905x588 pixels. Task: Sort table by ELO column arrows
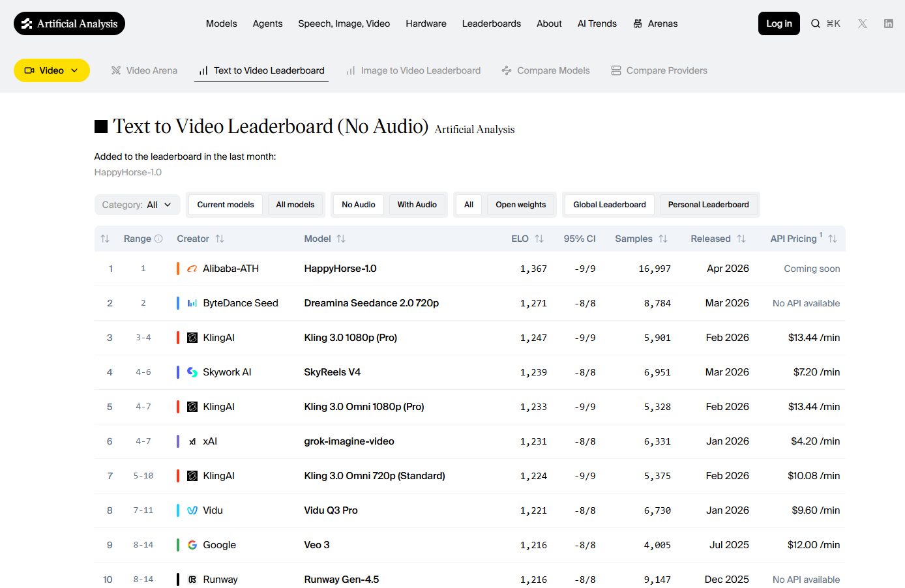coord(539,239)
